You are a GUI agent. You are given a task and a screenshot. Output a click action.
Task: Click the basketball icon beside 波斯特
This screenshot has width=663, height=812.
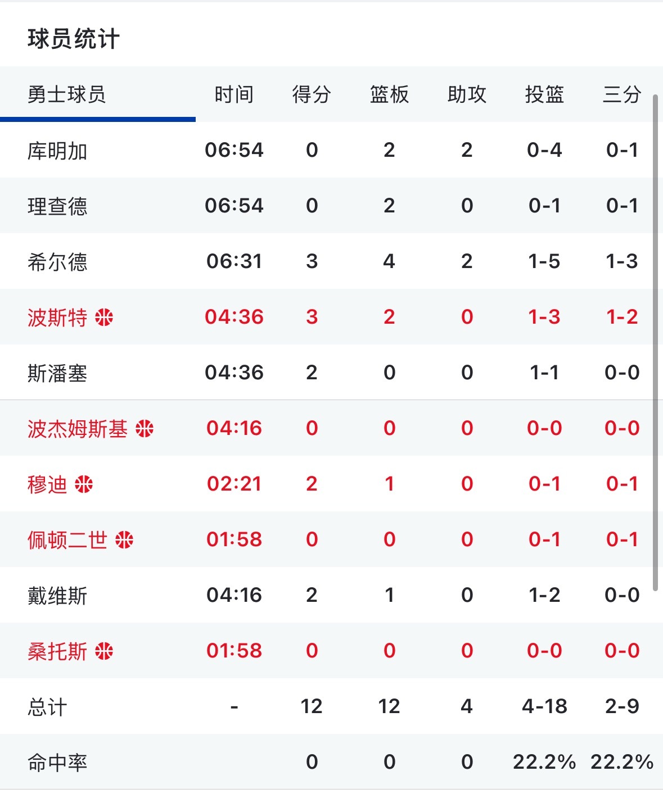[x=104, y=316]
